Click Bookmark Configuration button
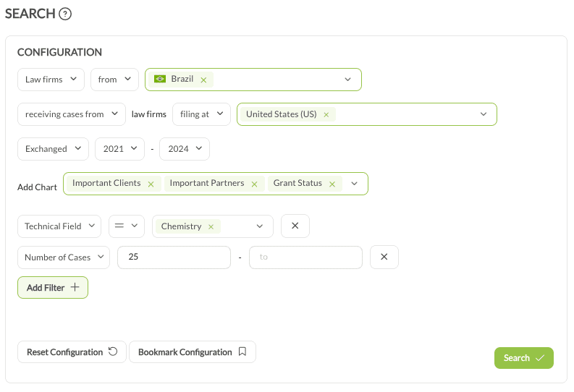574x392 pixels. pos(193,351)
